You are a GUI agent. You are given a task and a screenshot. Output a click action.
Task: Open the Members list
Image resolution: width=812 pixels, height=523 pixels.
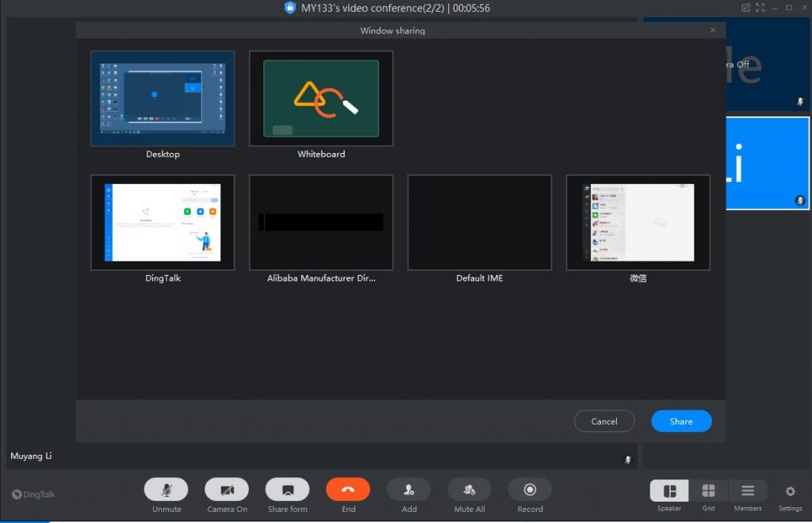[748, 491]
